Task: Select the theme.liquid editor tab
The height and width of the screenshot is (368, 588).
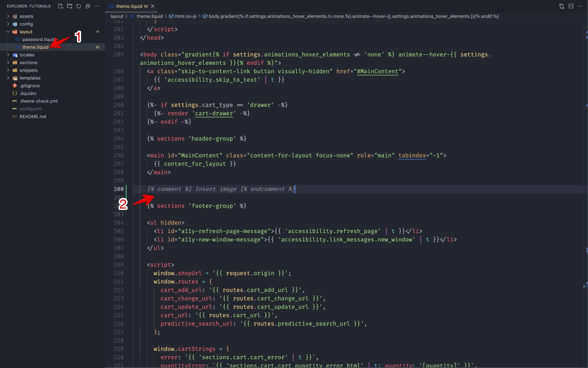Action: (131, 6)
